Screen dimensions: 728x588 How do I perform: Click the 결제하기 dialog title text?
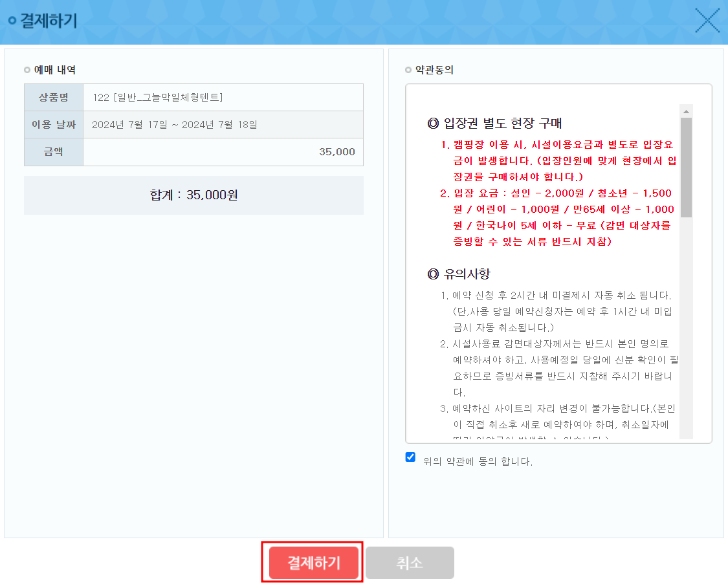coord(49,21)
